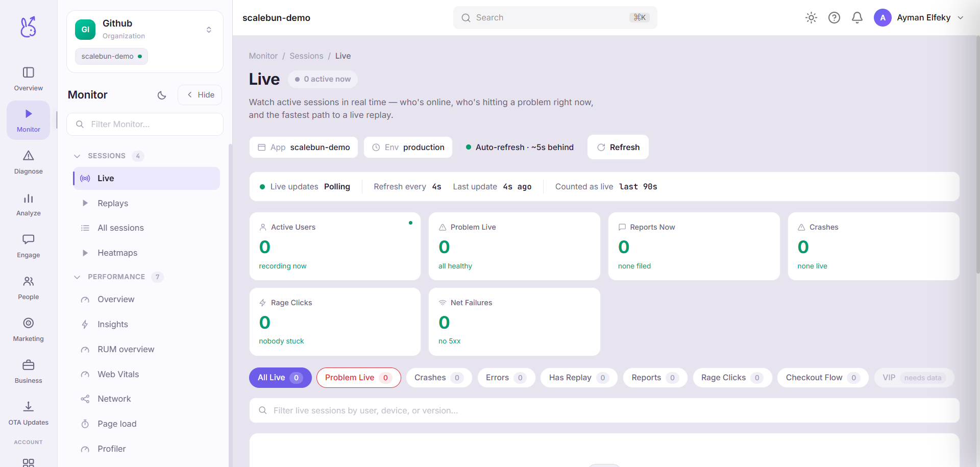
Task: Toggle the Auto-refresh indicator
Action: (520, 148)
